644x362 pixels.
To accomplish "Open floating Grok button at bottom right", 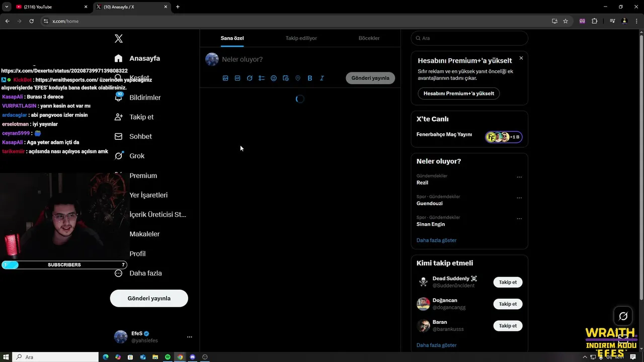I will (x=623, y=316).
